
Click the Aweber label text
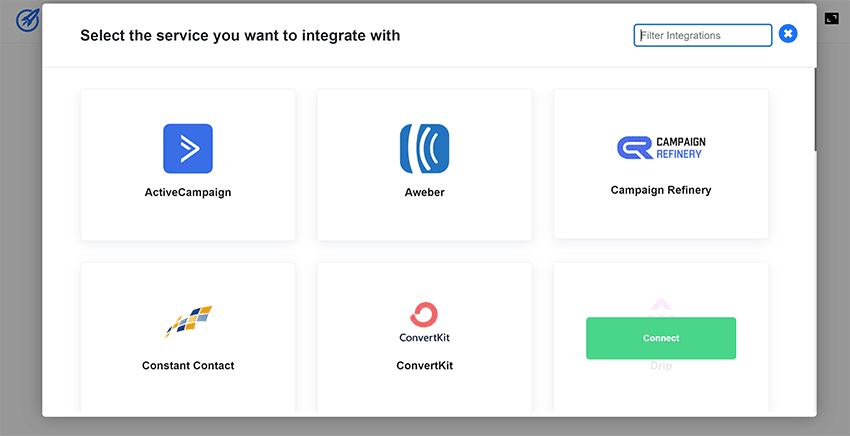tap(424, 192)
